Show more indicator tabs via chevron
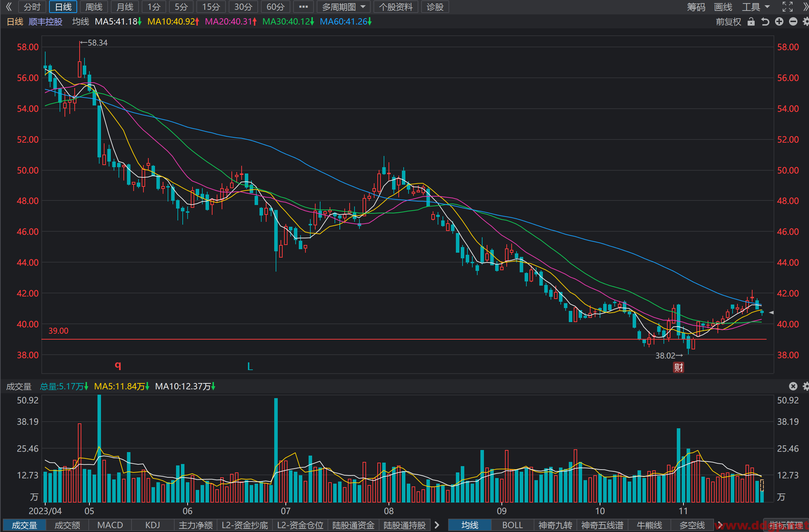Image resolution: width=809 pixels, height=532 pixels. (437, 525)
